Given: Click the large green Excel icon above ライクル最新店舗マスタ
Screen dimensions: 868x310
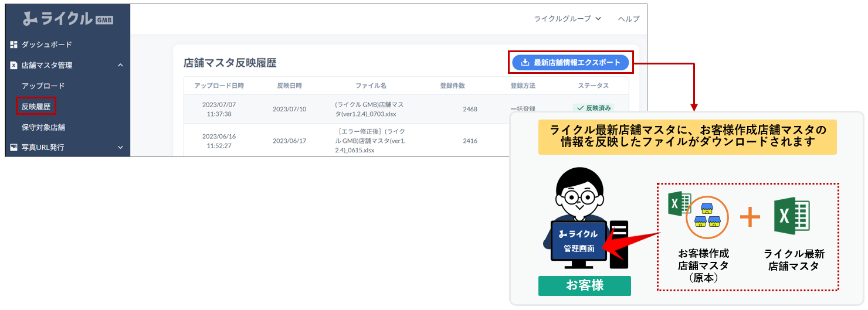Looking at the screenshot, I should 791,216.
